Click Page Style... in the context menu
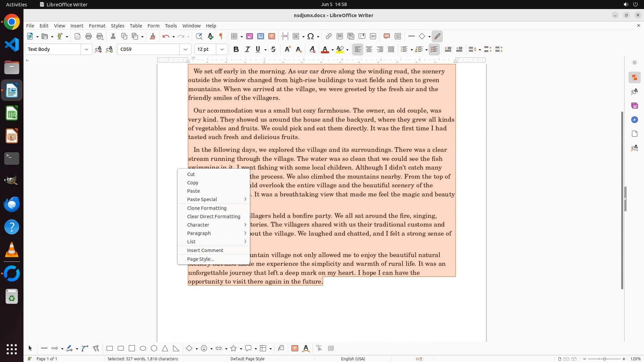The image size is (644, 362). point(201,259)
